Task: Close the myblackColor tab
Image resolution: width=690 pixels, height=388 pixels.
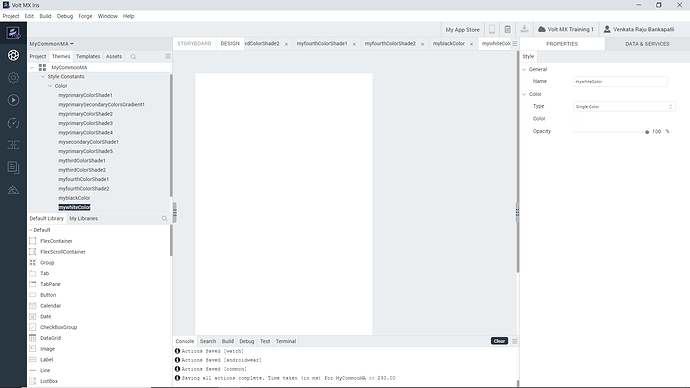Action: [471, 44]
